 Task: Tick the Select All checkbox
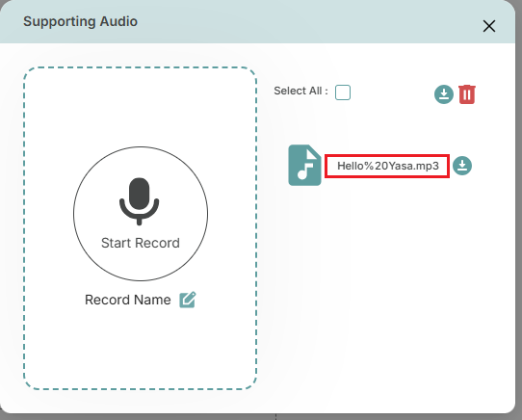click(x=343, y=92)
